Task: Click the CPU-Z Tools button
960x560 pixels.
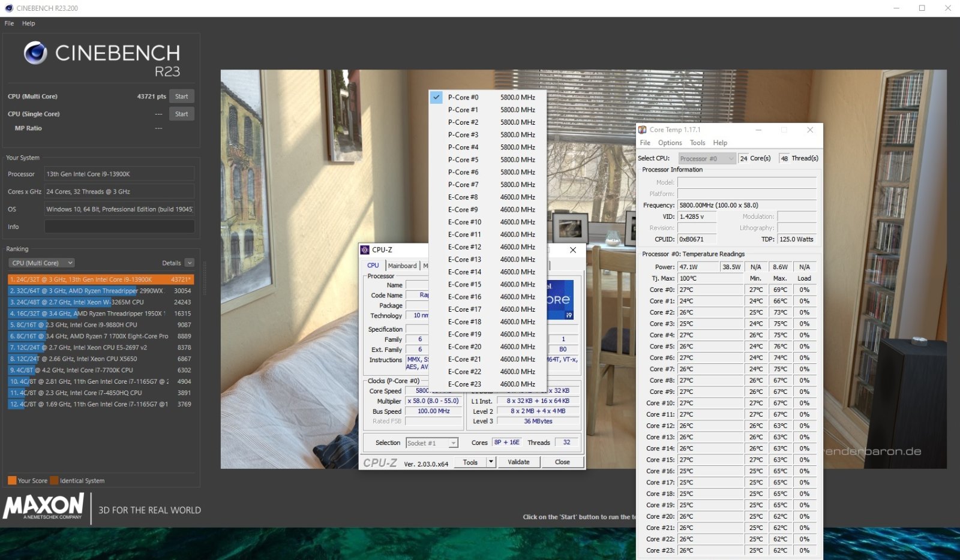Action: tap(470, 462)
